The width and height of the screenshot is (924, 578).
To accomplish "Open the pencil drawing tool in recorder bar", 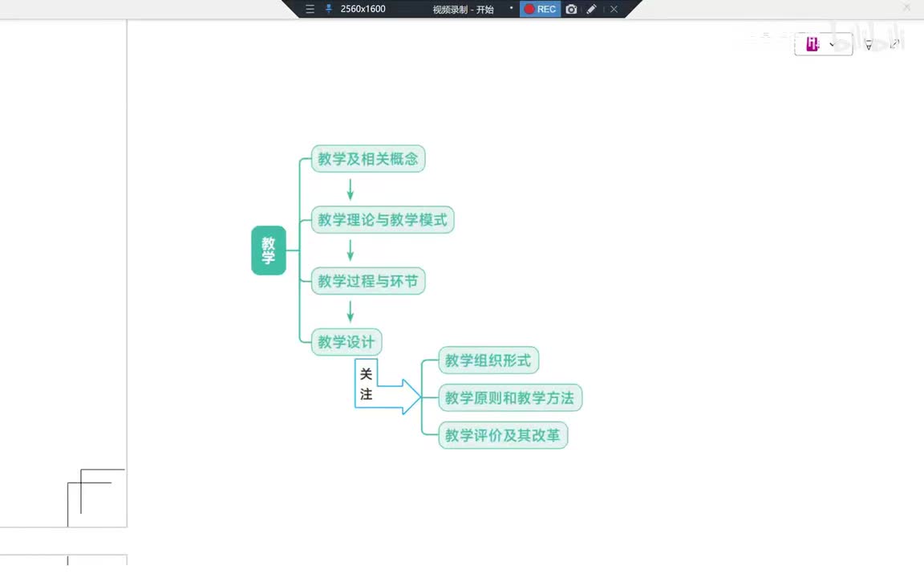I will [592, 9].
